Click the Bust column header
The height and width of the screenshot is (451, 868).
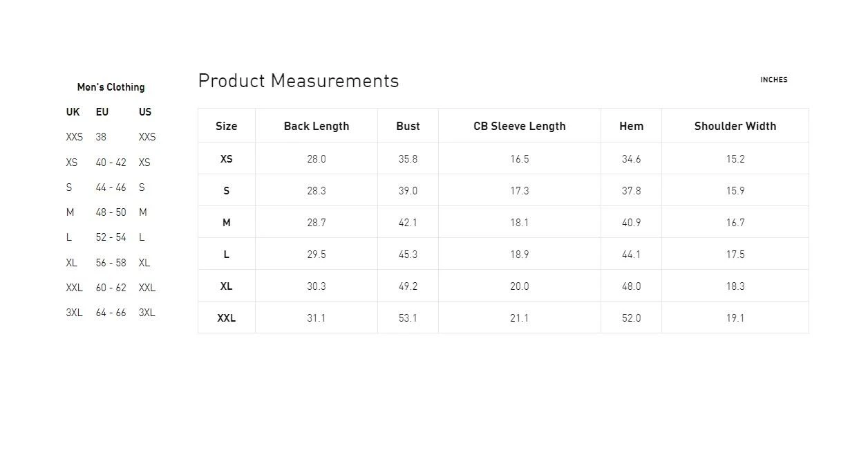tap(408, 126)
